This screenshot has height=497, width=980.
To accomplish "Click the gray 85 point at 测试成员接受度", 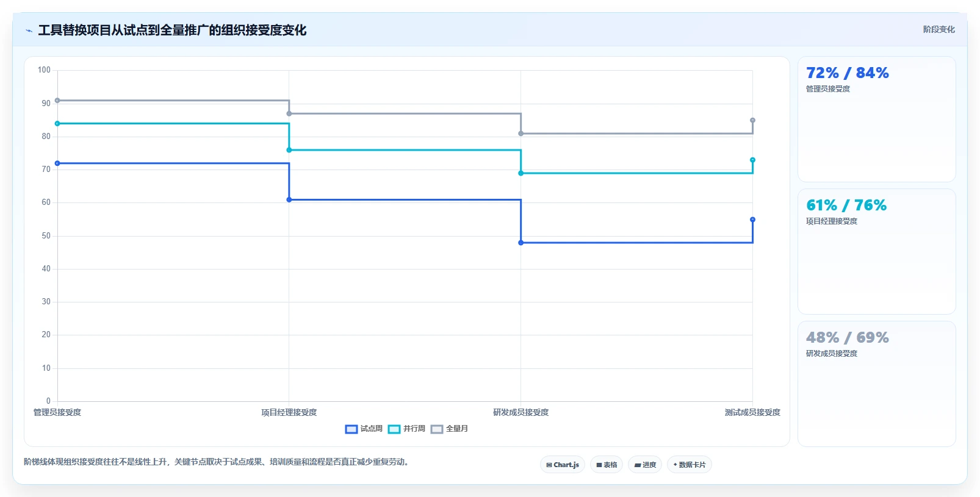I will point(752,120).
